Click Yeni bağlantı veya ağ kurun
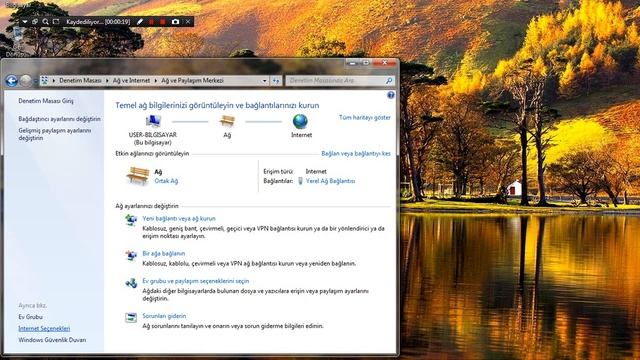 [179, 219]
